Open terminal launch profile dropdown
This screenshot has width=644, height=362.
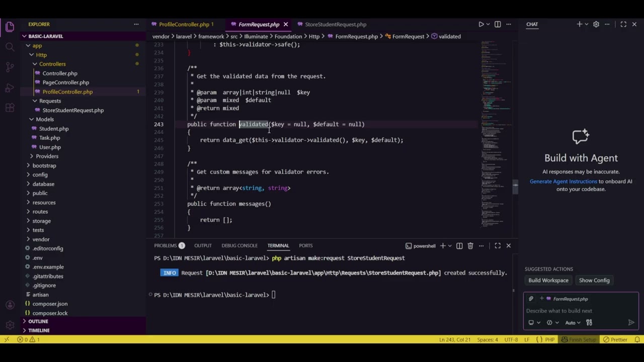tap(449, 246)
